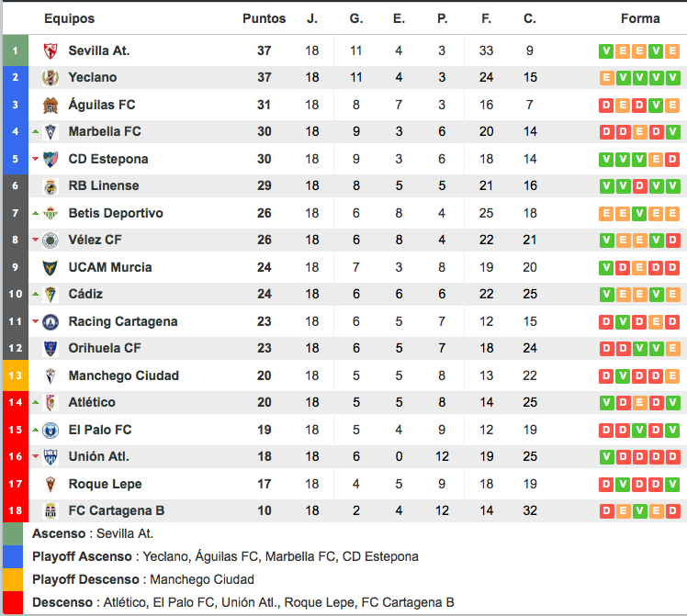Click the Yeclano club badge
Screen dimensions: 687x616
pyautogui.click(x=51, y=78)
